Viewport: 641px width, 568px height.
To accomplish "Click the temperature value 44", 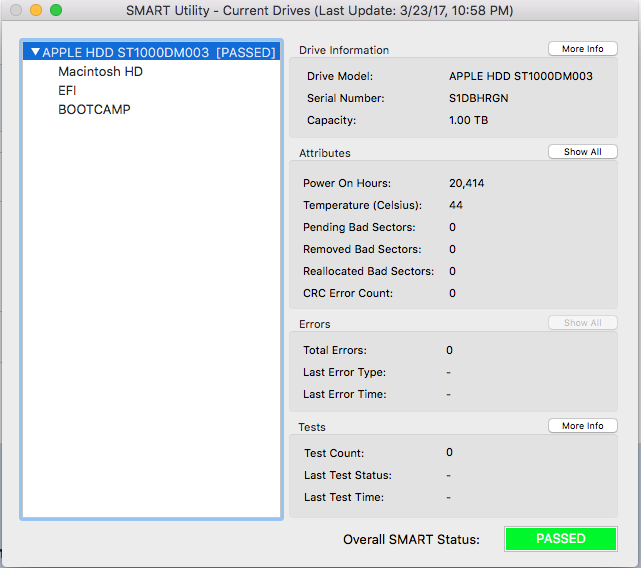I will [456, 205].
